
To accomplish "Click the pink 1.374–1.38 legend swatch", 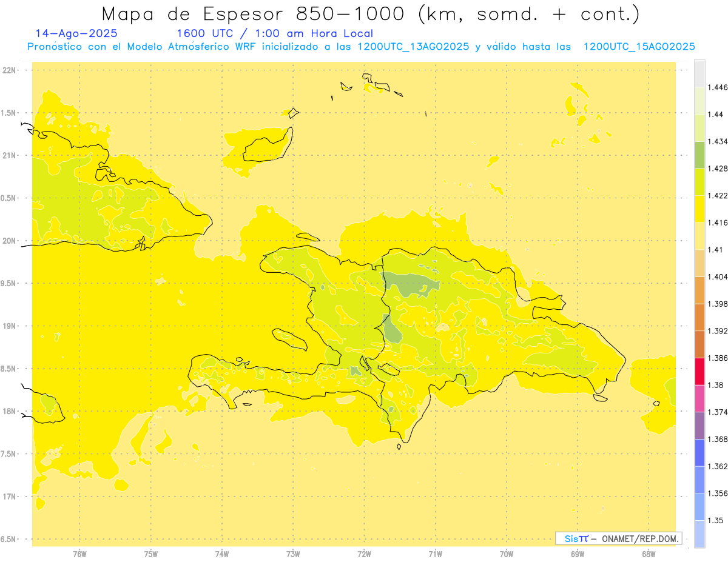I will click(699, 399).
